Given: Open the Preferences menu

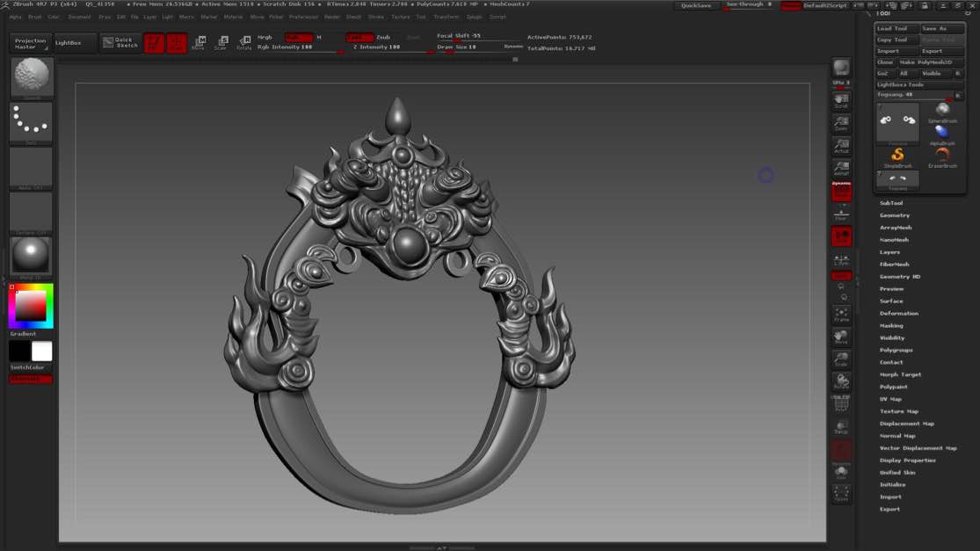Looking at the screenshot, I should [304, 17].
